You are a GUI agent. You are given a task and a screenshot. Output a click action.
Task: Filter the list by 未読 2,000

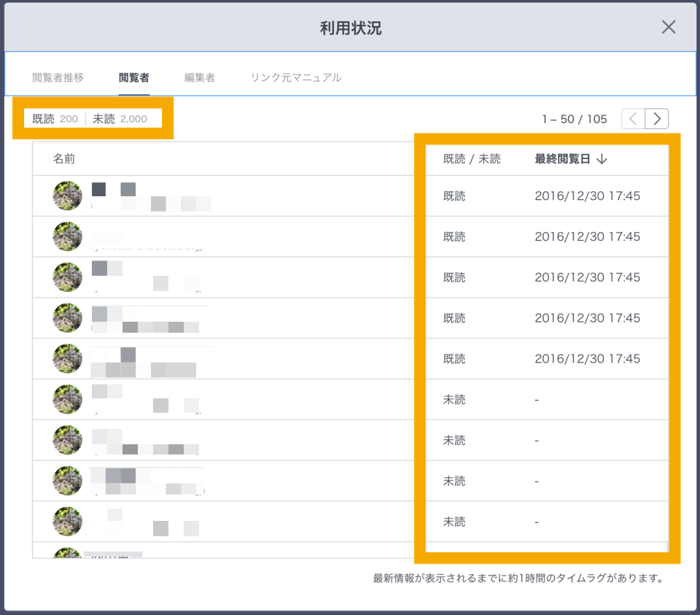click(x=120, y=119)
